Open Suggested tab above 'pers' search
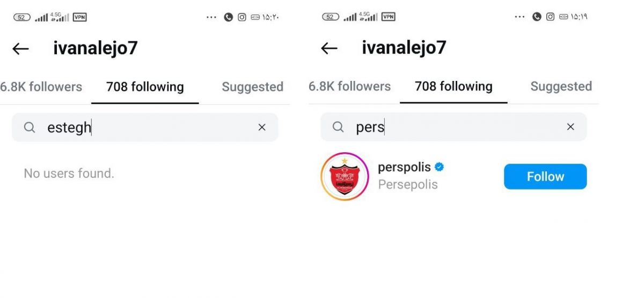This screenshot has height=298, width=644. pos(561,86)
